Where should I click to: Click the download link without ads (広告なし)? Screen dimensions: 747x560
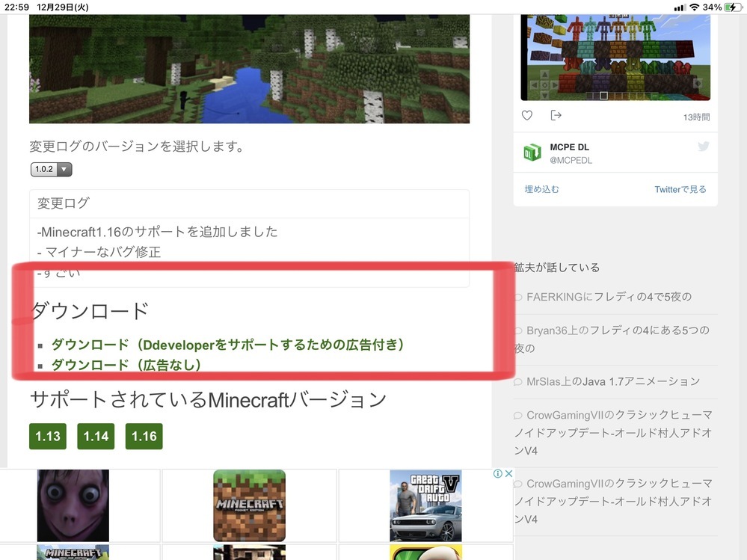(126, 365)
